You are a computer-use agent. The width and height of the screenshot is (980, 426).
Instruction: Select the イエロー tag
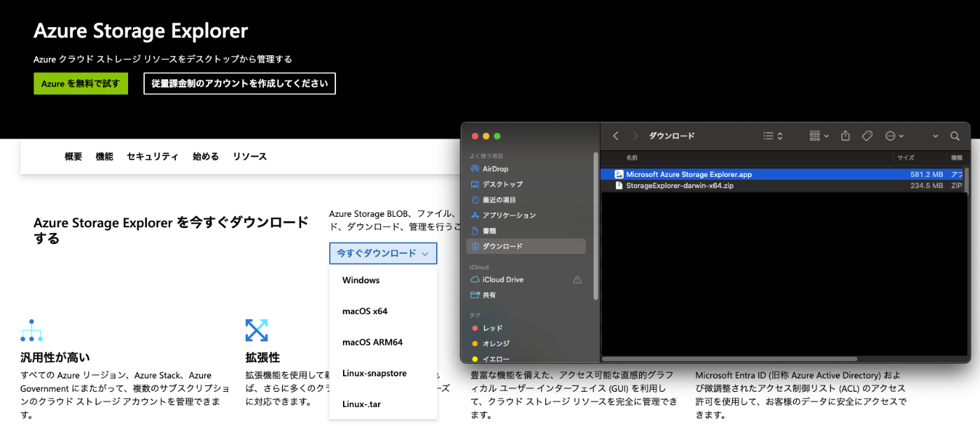pos(526,359)
